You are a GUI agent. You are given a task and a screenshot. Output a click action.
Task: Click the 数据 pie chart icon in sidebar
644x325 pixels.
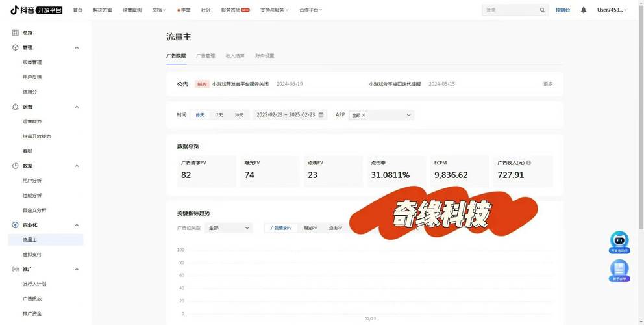click(x=15, y=166)
